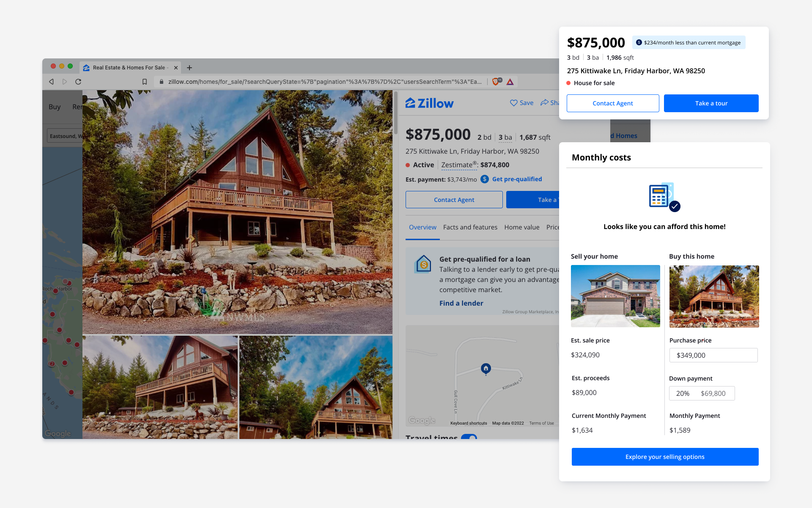Click the listing panel scrollbar
Image resolution: width=812 pixels, height=508 pixels.
pyautogui.click(x=396, y=113)
